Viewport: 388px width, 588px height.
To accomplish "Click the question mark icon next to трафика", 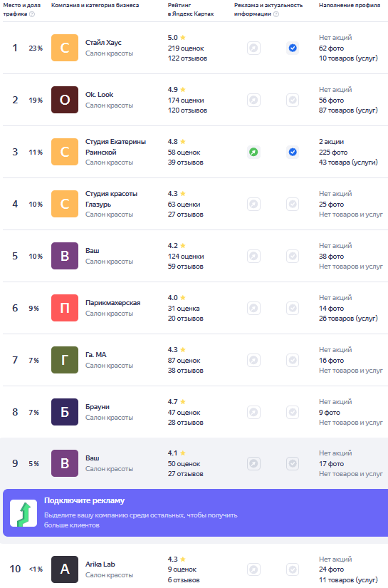I will click(32, 14).
